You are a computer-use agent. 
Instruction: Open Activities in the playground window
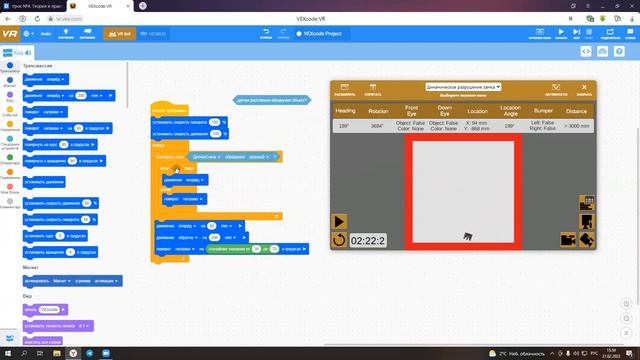pos(556,90)
